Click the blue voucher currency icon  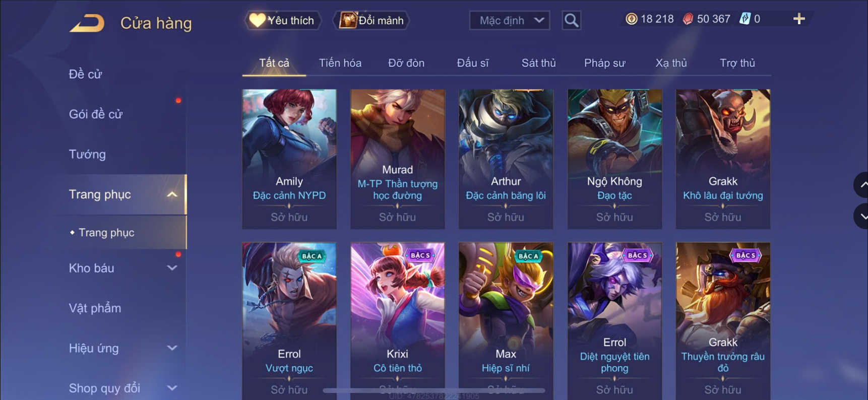(745, 19)
